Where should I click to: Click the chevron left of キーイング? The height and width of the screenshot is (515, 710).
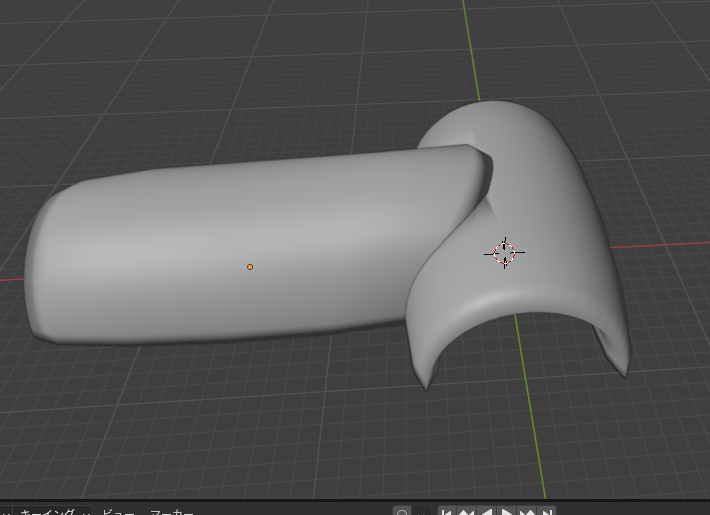click(x=6, y=511)
